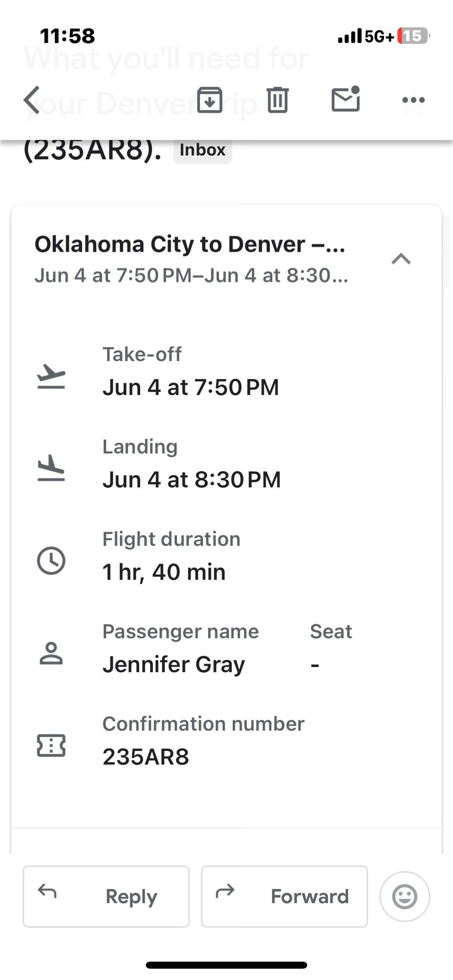Tap the passenger person icon
The height and width of the screenshot is (980, 453).
pos(51,653)
